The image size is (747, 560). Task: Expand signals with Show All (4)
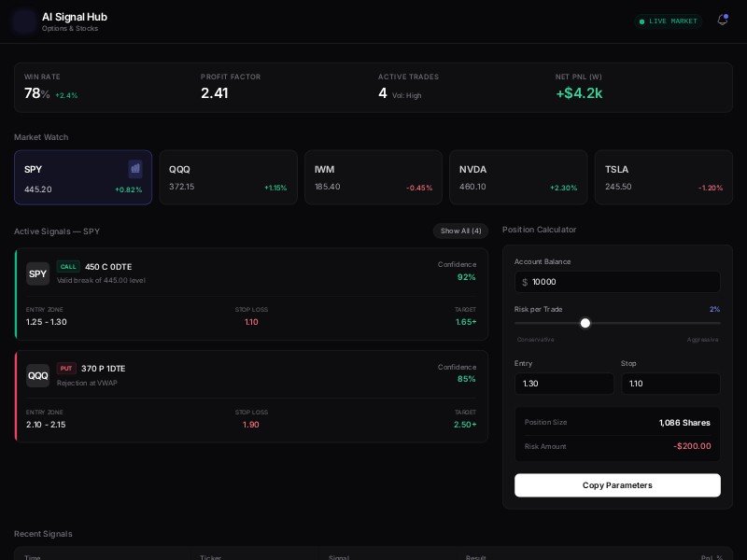coord(460,231)
